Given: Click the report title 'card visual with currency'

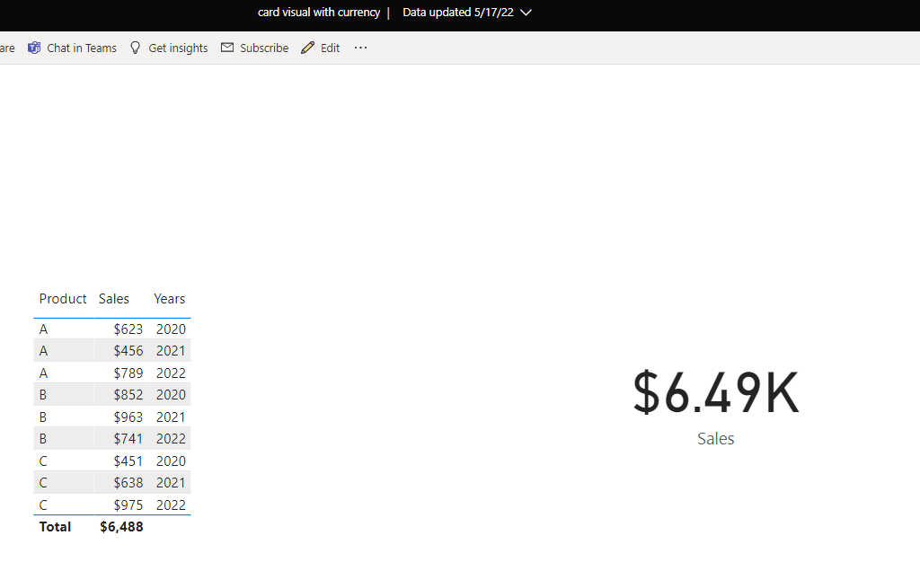Looking at the screenshot, I should click(x=319, y=13).
